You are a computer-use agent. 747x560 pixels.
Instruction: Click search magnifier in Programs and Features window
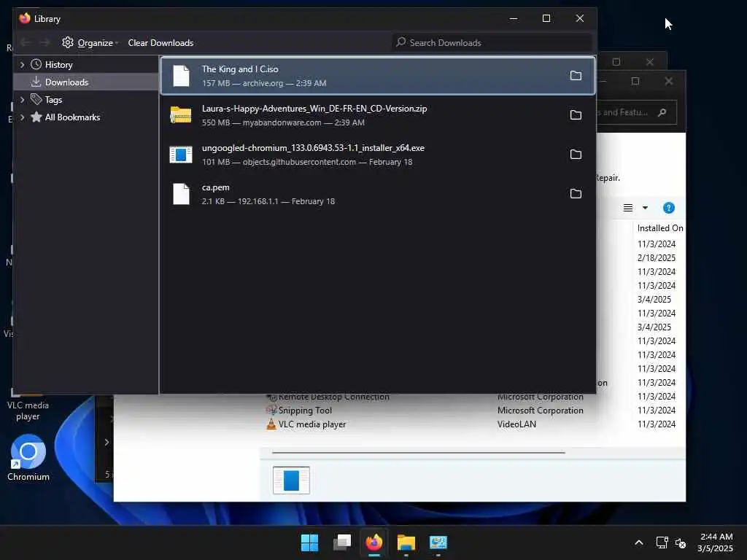pyautogui.click(x=662, y=113)
